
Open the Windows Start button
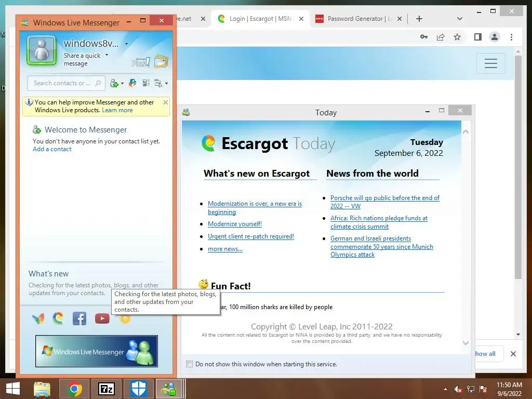(13, 389)
